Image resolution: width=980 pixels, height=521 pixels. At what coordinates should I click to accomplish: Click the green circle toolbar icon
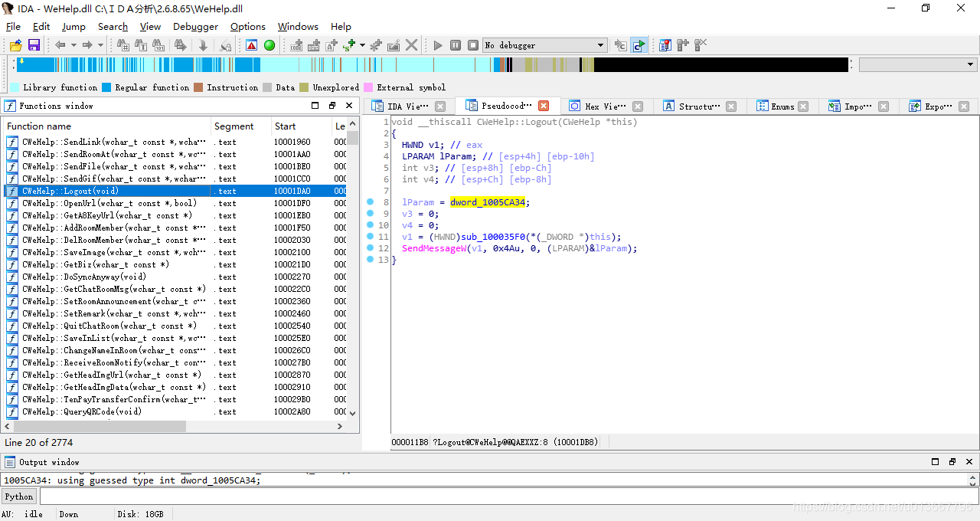[x=269, y=45]
